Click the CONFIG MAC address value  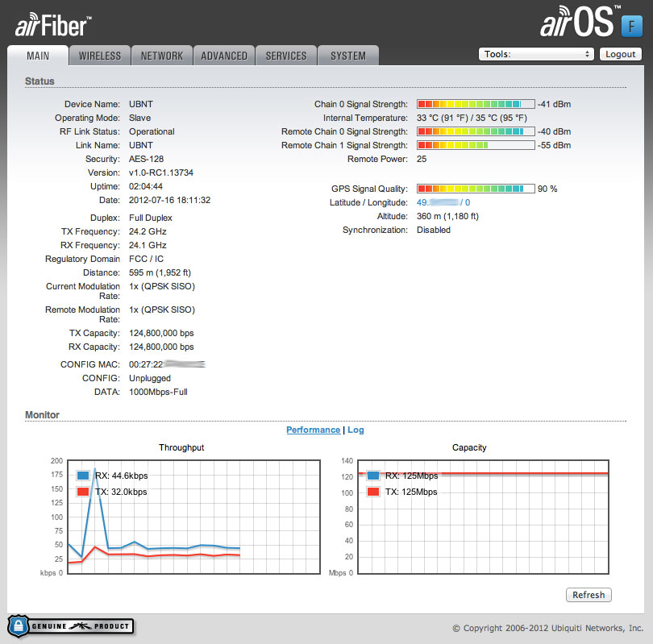pos(167,364)
